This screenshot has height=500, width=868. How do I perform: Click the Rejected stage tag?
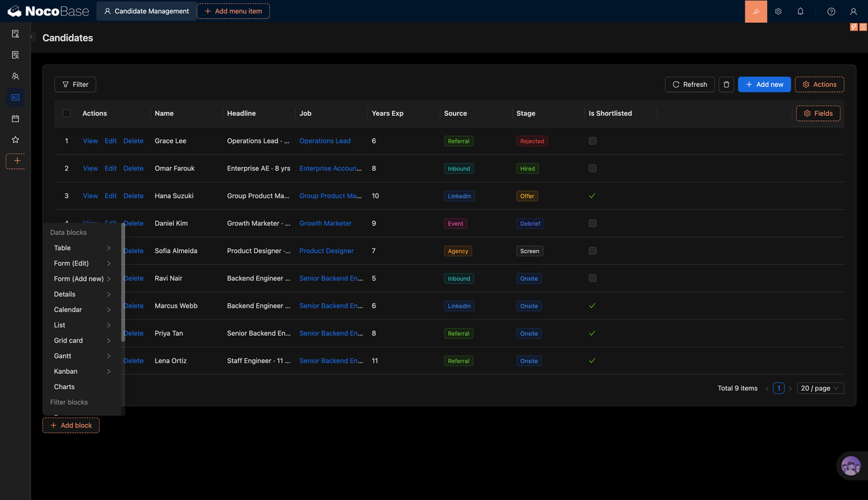(532, 141)
